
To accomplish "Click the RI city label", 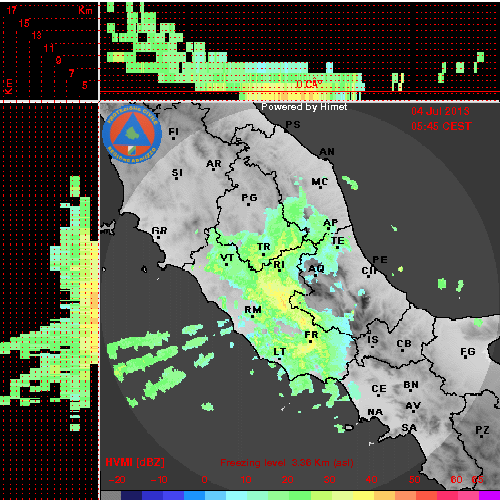I will (279, 265).
